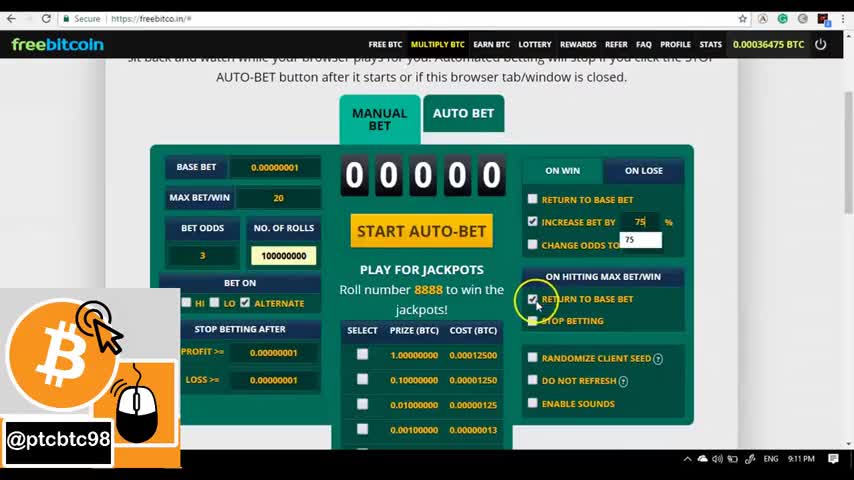Enable Randomize Client Seed checkbox

(533, 357)
